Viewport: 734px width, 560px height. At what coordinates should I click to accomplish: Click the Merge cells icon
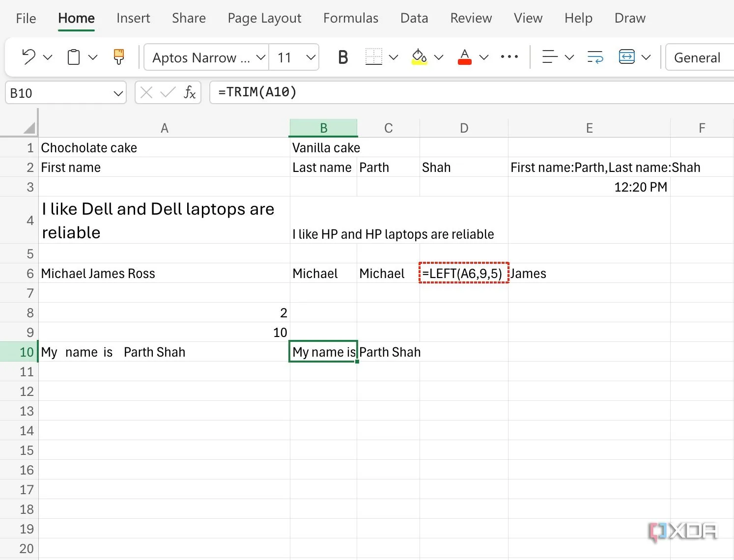[627, 57]
